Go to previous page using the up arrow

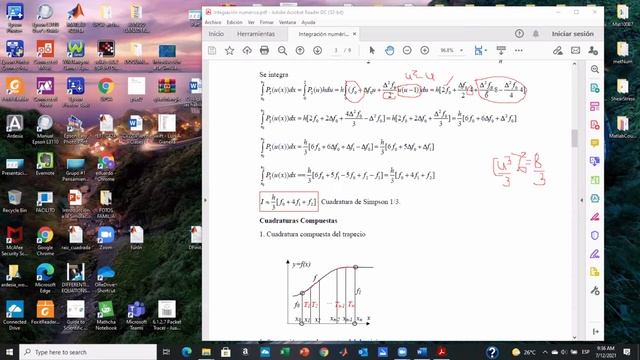[x=300, y=50]
